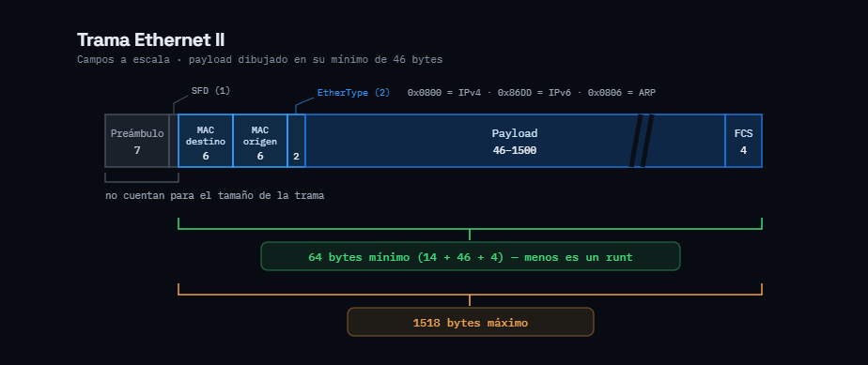Select the Payload 46–1500 field
Viewport: 868px width, 365px height.
(x=515, y=141)
